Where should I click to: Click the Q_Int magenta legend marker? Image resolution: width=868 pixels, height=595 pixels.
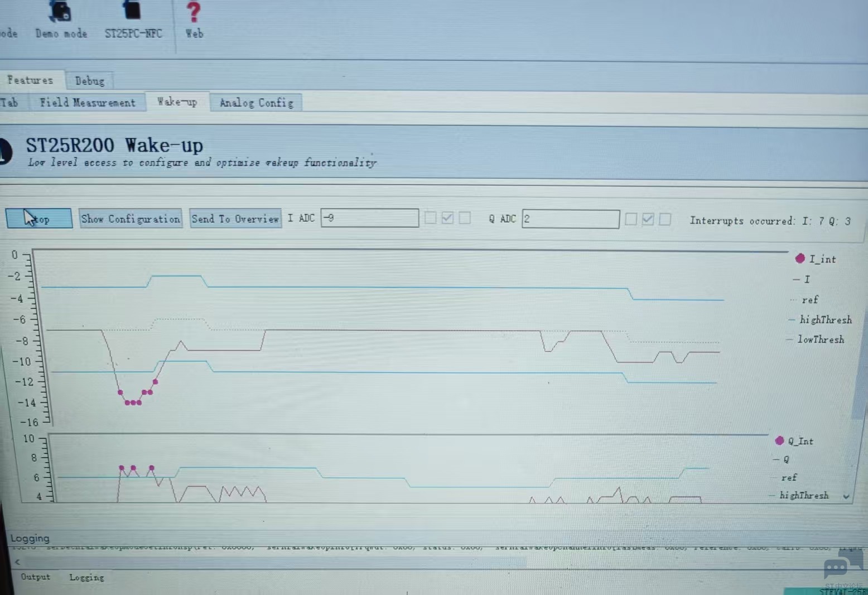[780, 440]
